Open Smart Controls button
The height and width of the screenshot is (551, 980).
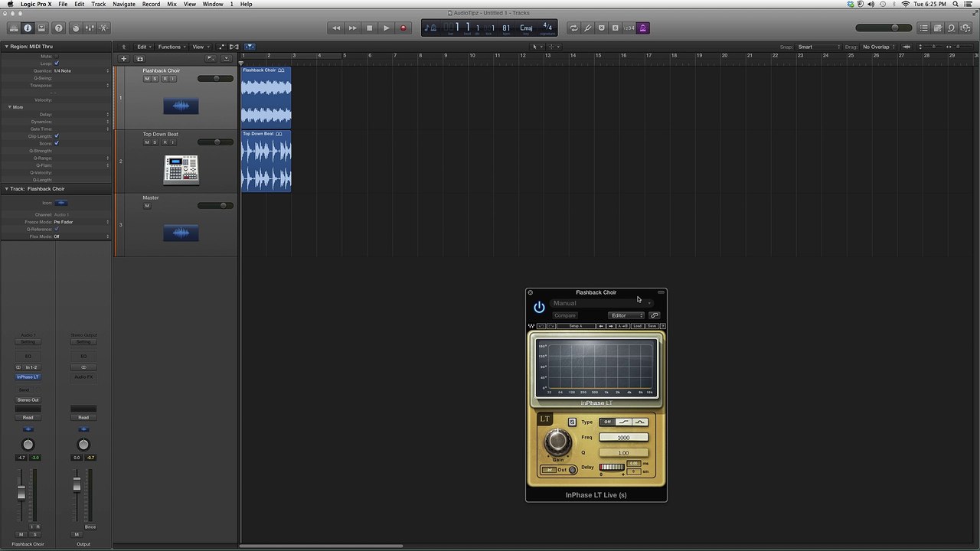point(75,28)
